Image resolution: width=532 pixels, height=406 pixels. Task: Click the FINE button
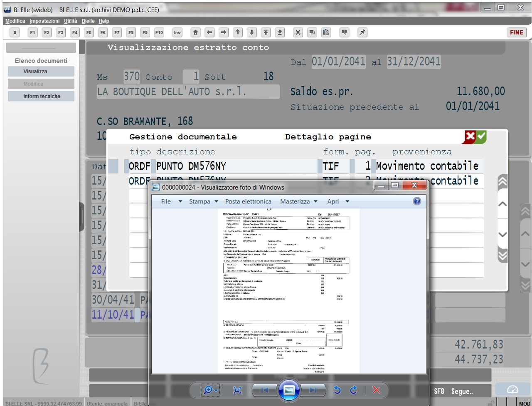(517, 32)
